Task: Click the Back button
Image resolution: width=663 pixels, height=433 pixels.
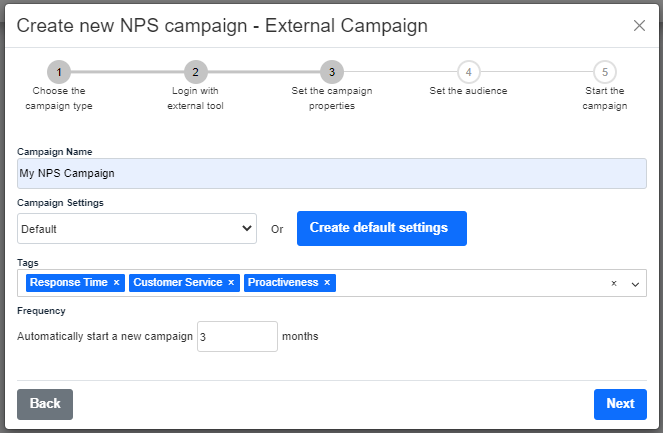Action: tap(45, 404)
